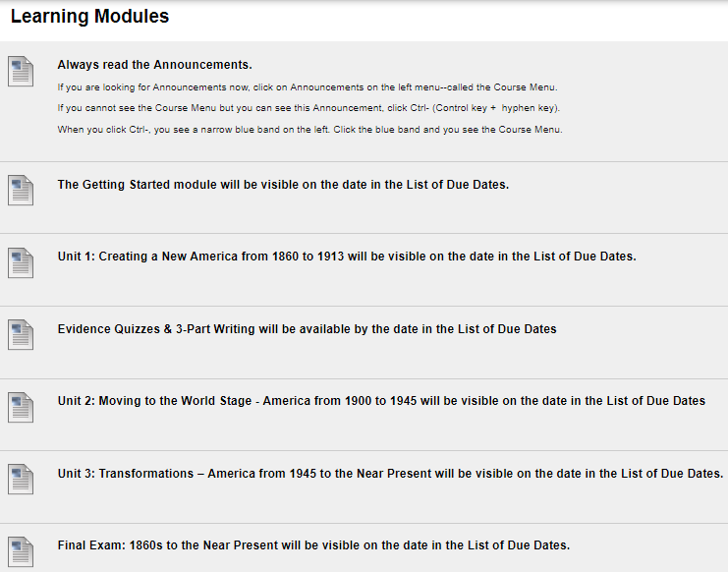Open Unit 1: Creating a New America heading
The height and width of the screenshot is (572, 728).
coord(347,257)
